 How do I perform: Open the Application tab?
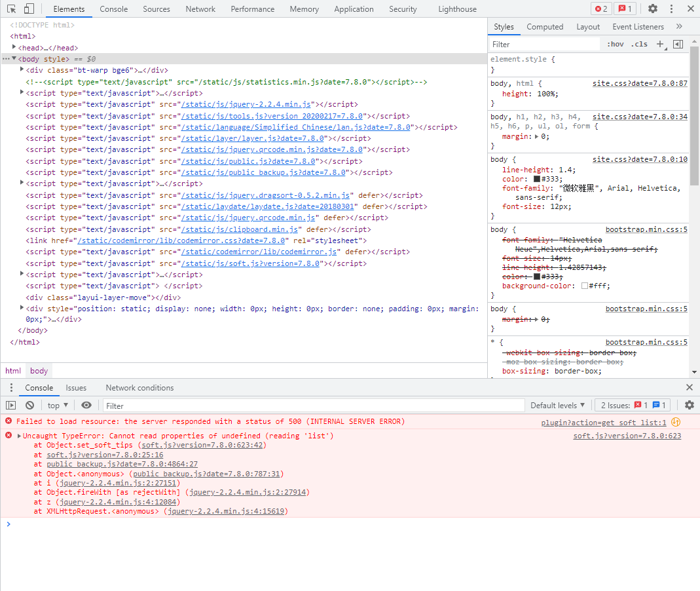coord(354,9)
